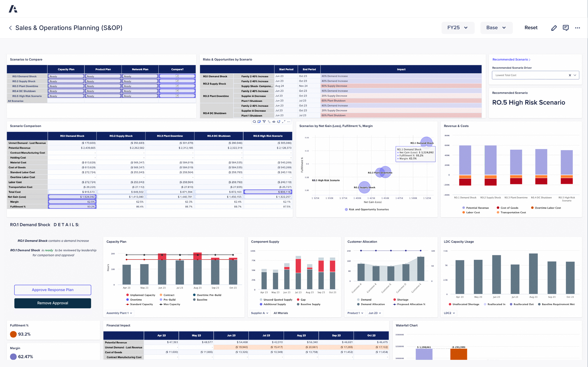
Task: Click the sort icon in the Scenario Comparison toolbar
Action: (269, 122)
